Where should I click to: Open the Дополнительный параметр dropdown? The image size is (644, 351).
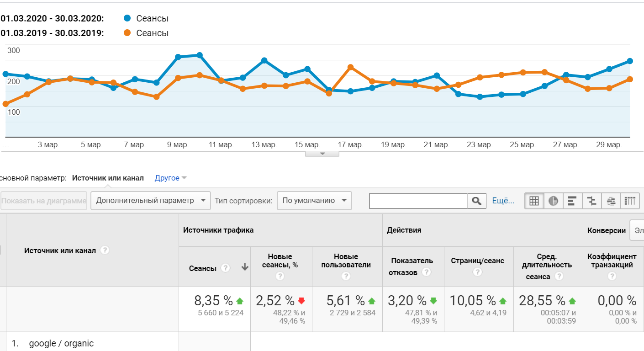(x=151, y=201)
